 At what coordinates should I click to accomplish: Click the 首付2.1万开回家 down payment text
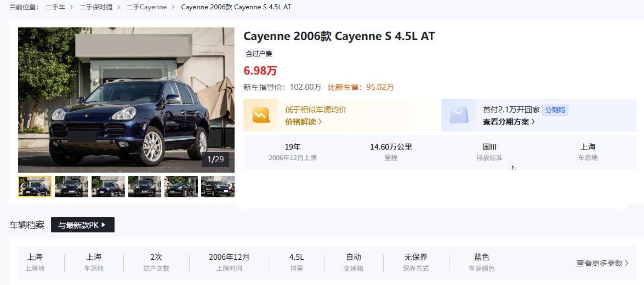511,110
